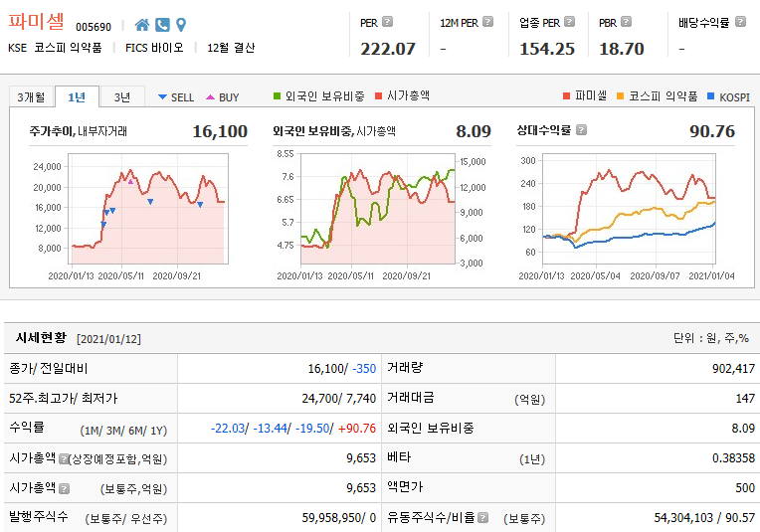
Task: Click PER value 222.07
Action: point(388,49)
